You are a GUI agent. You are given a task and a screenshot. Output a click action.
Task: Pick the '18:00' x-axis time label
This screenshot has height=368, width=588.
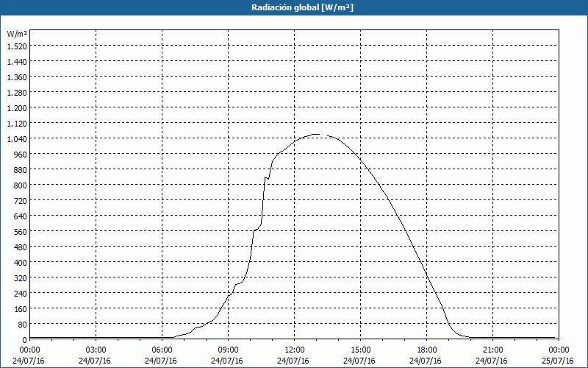pyautogui.click(x=426, y=350)
